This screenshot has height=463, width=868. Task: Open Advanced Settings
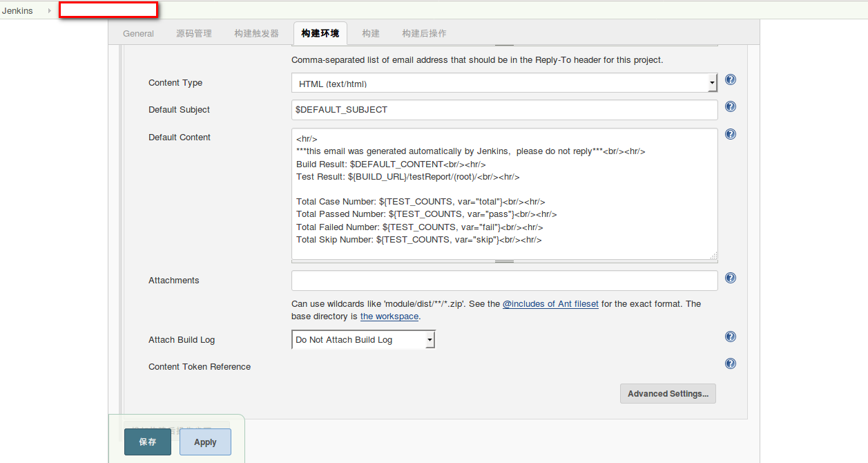click(668, 394)
